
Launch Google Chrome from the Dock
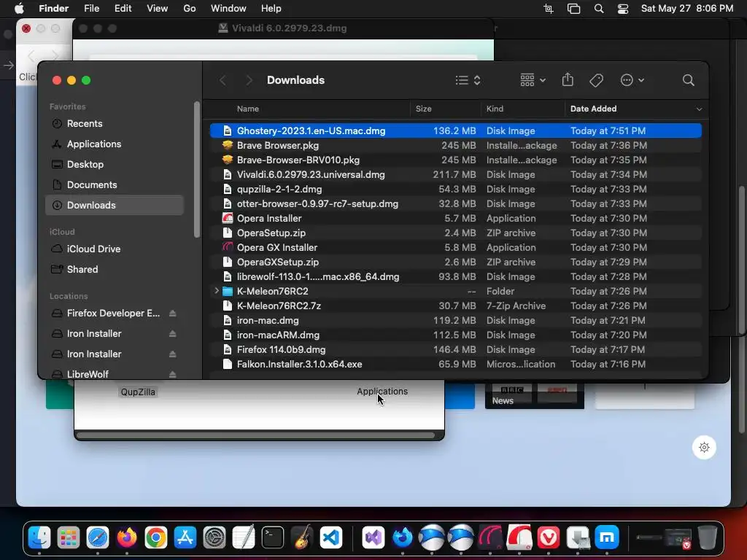point(156,537)
